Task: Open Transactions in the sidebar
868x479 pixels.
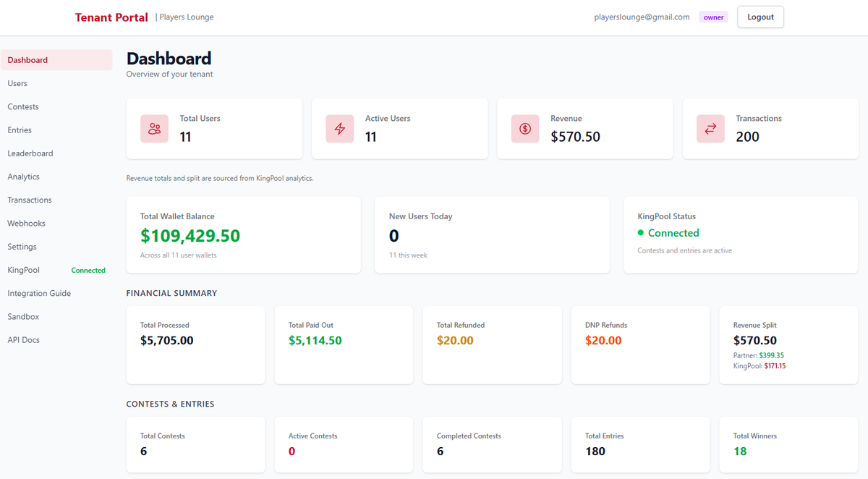Action: click(x=56, y=200)
